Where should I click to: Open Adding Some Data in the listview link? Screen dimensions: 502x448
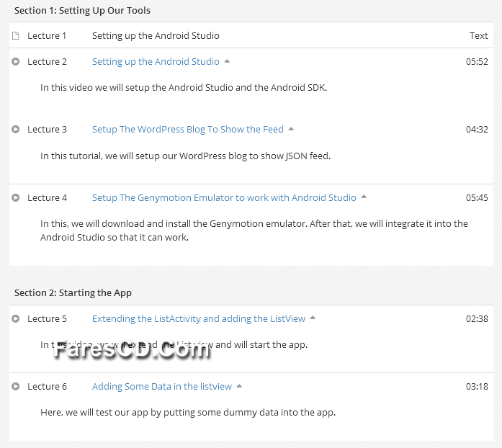[162, 387]
